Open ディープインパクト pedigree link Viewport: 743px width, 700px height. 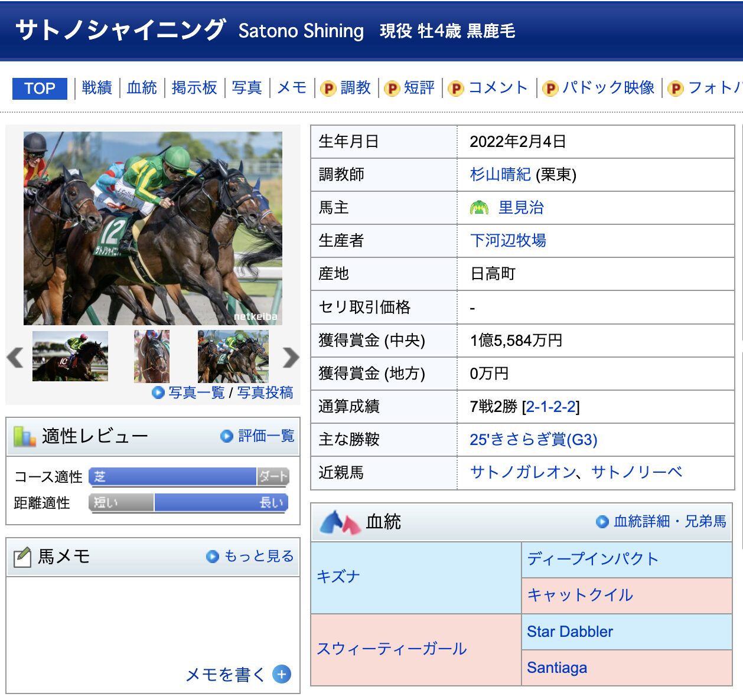[x=593, y=559]
